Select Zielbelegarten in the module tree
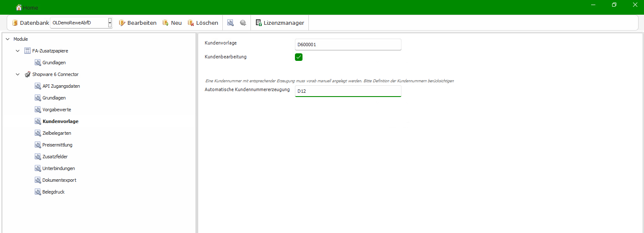Viewport: 644px width, 233px height. coord(57,133)
